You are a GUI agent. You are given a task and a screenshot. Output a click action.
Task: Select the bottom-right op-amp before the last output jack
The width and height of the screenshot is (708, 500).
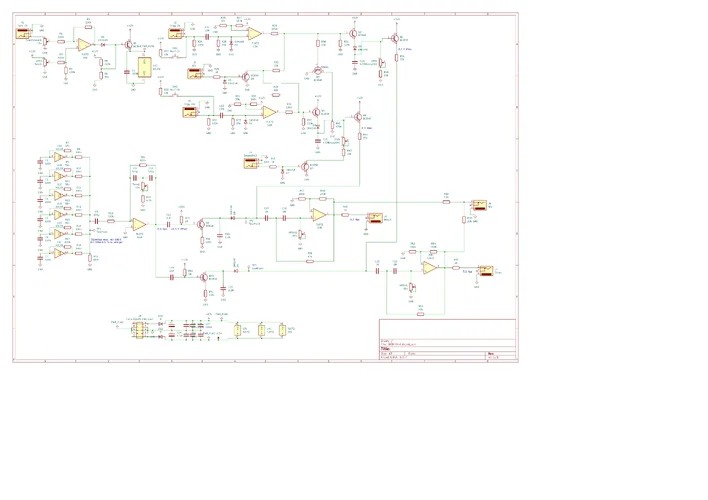tap(430, 268)
